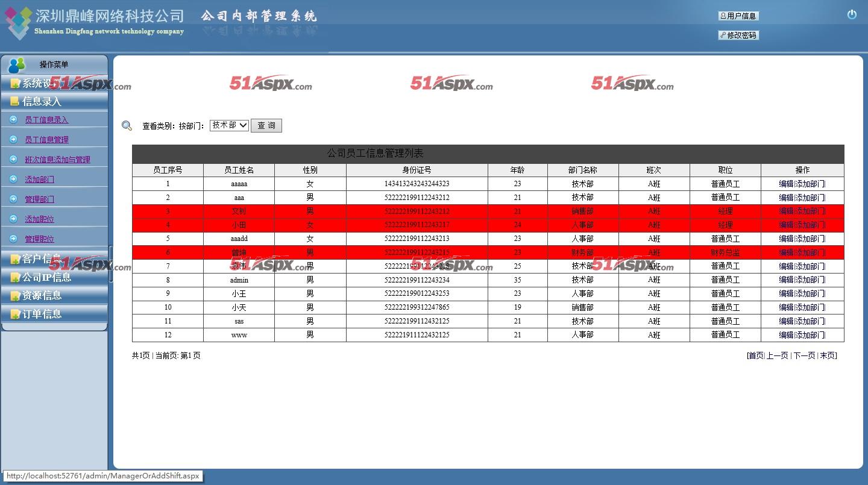Click the folder icon of 资源信息 section
The image size is (868, 485).
(15, 296)
